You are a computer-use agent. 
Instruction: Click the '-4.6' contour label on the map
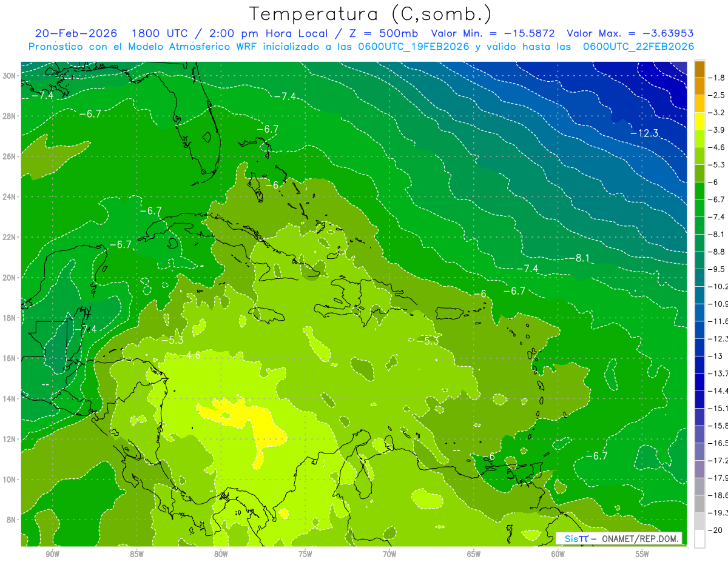pos(190,355)
